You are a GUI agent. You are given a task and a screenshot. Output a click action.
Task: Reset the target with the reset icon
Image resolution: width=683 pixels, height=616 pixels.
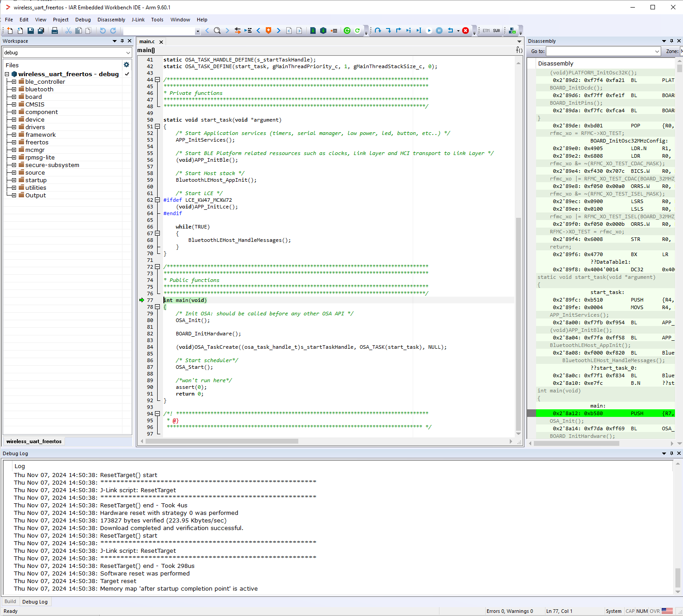tap(451, 30)
